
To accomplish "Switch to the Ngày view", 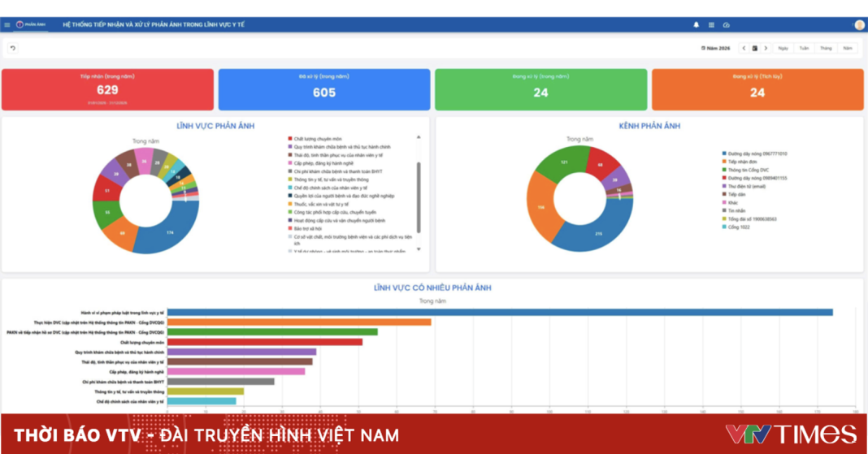I will click(783, 49).
